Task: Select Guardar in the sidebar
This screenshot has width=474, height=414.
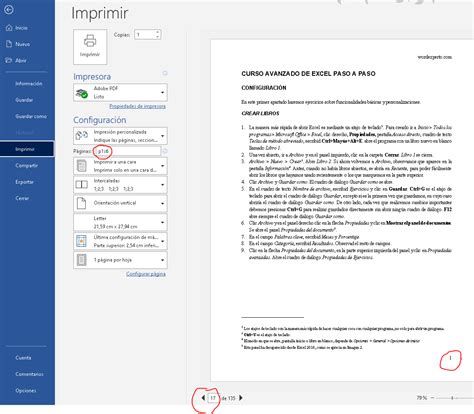Action: (24, 100)
